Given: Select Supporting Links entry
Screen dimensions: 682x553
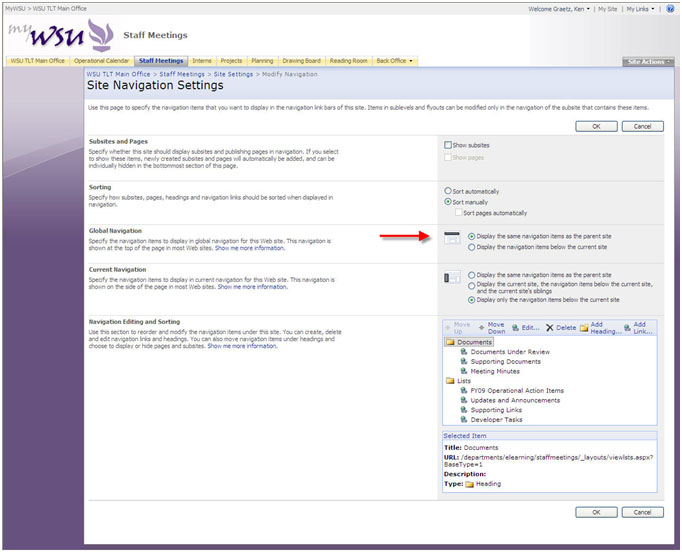Looking at the screenshot, I should coord(491,410).
